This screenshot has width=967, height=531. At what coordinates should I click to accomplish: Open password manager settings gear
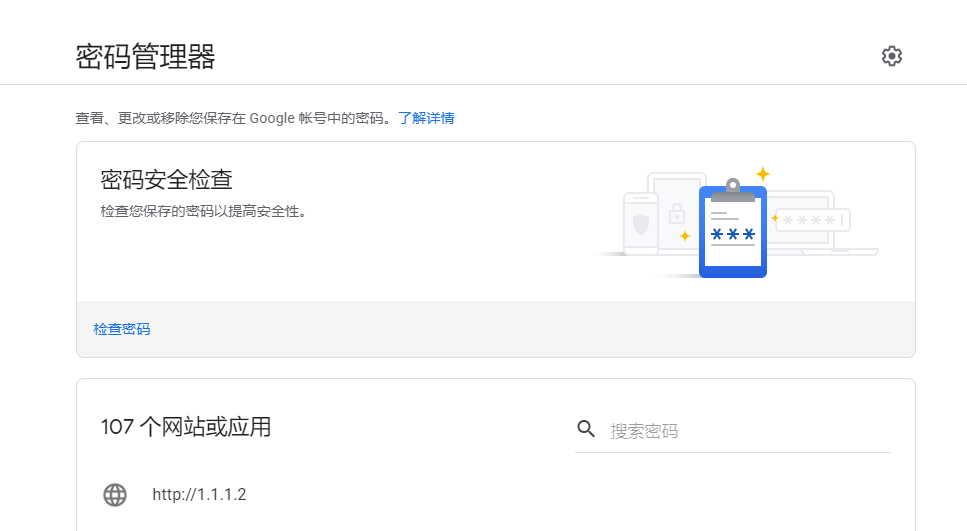891,56
